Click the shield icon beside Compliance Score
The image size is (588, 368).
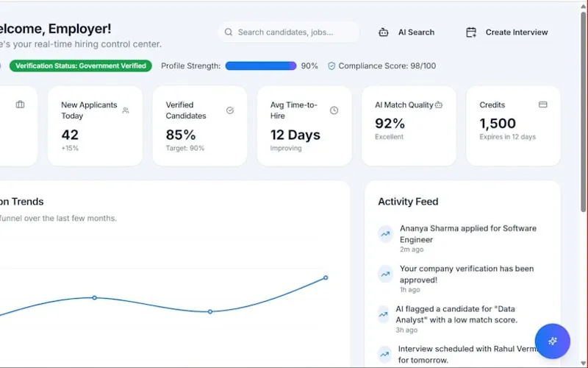coord(331,66)
